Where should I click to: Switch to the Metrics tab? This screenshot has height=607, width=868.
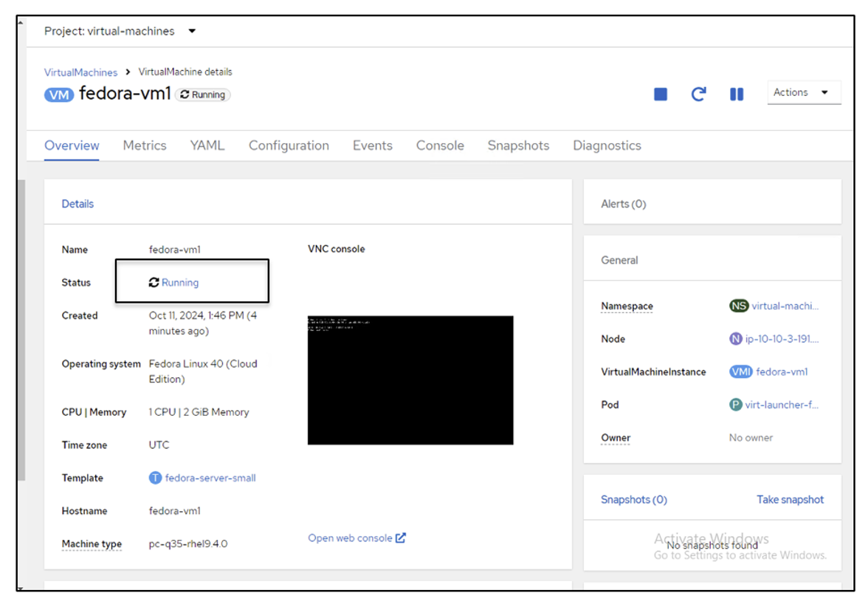(x=145, y=145)
